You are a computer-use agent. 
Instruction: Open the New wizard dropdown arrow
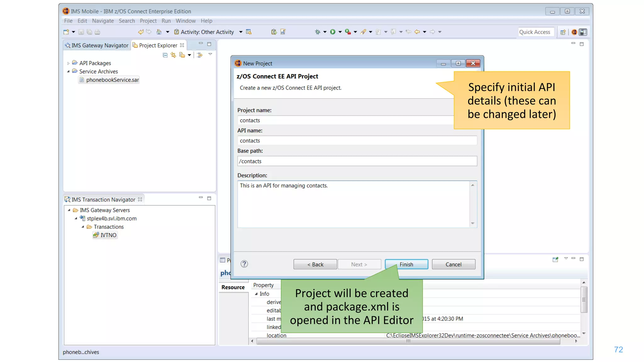[73, 32]
